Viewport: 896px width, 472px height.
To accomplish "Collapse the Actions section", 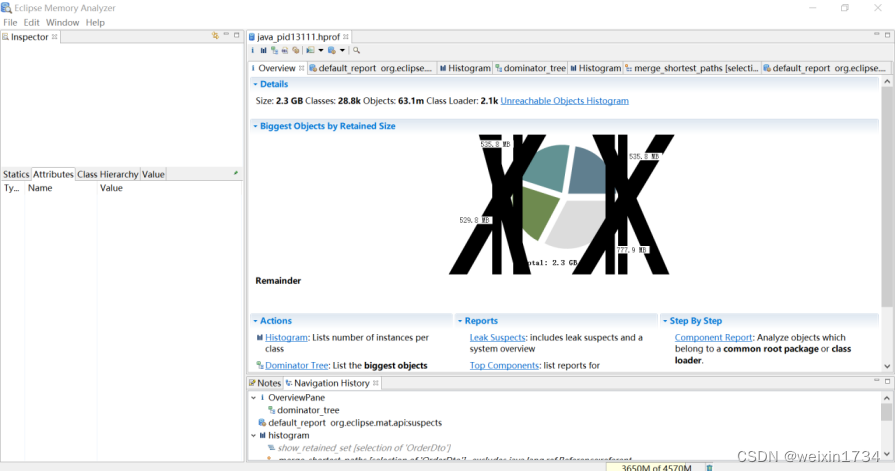I will (255, 321).
